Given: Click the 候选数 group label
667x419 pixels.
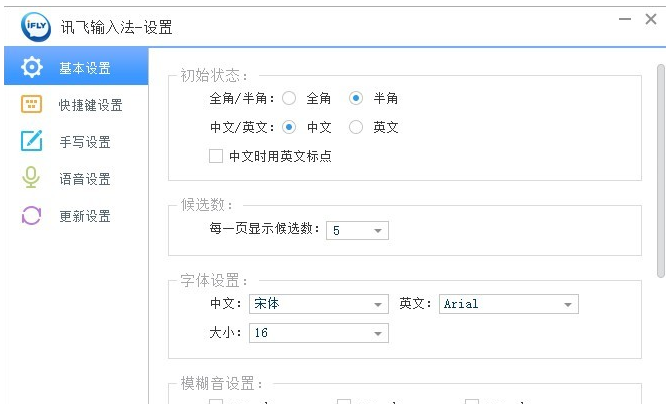Looking at the screenshot, I should pyautogui.click(x=207, y=205).
